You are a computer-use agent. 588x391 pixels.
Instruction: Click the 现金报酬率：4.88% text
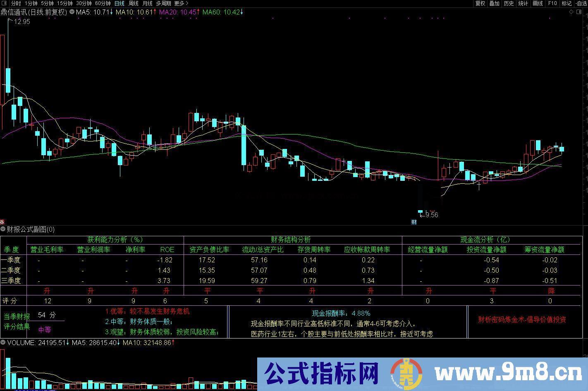click(341, 313)
